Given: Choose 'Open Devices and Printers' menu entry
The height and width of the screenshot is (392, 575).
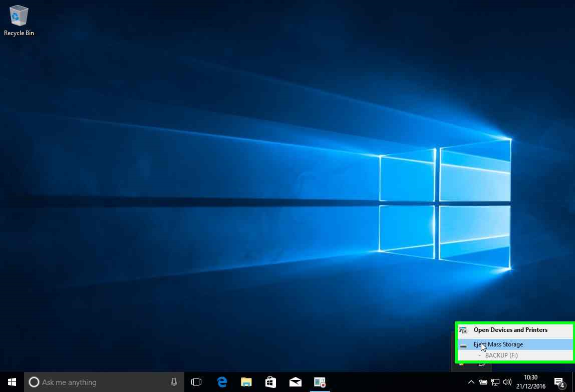Looking at the screenshot, I should [515, 330].
